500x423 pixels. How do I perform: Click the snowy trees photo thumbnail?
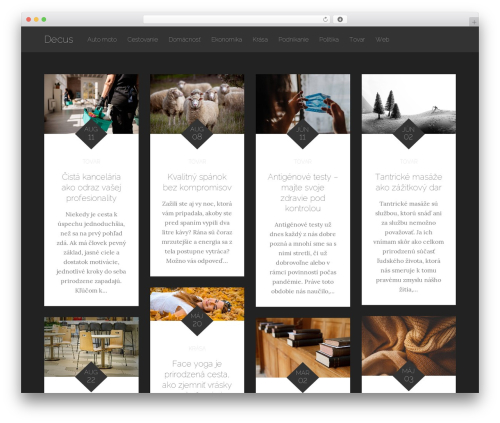(x=409, y=103)
